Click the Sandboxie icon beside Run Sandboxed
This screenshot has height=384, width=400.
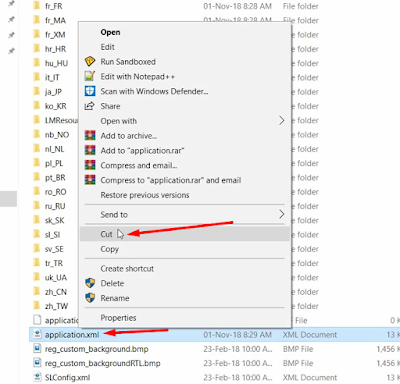(x=90, y=62)
